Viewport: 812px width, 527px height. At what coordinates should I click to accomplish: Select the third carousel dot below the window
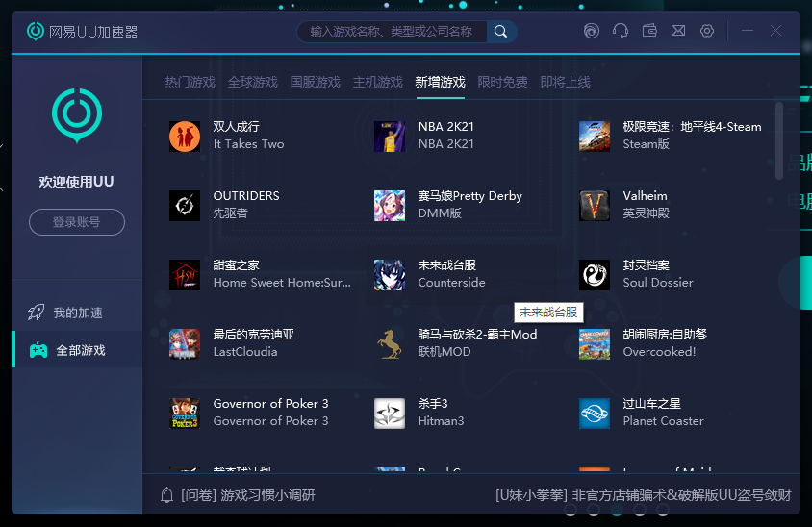[617, 510]
